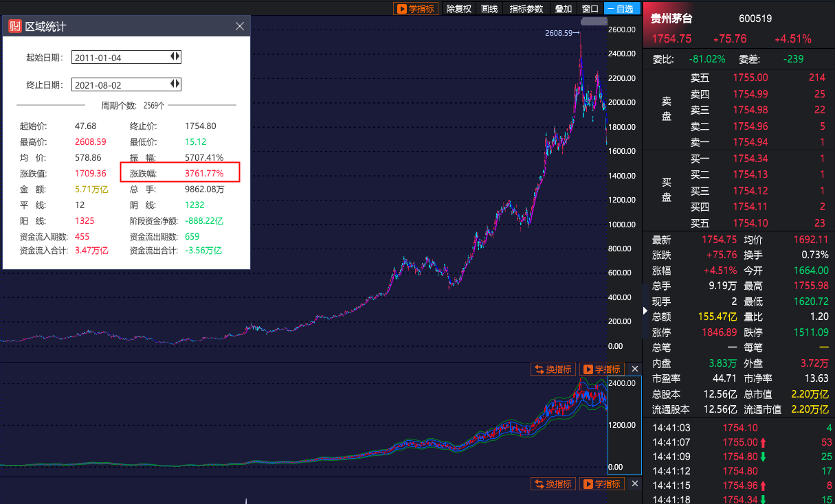Click the 资金流出合计 value -3.56万亿
The height and width of the screenshot is (504, 835).
pos(203,251)
